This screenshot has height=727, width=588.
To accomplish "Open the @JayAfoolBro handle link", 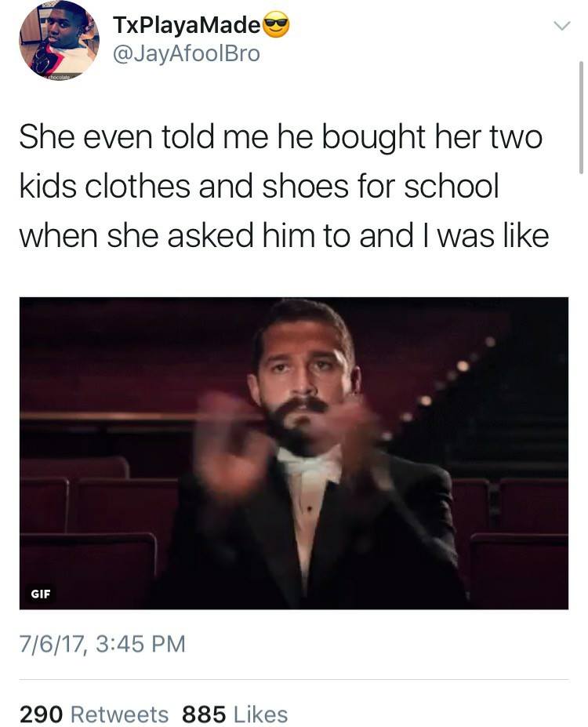I will coord(187,54).
